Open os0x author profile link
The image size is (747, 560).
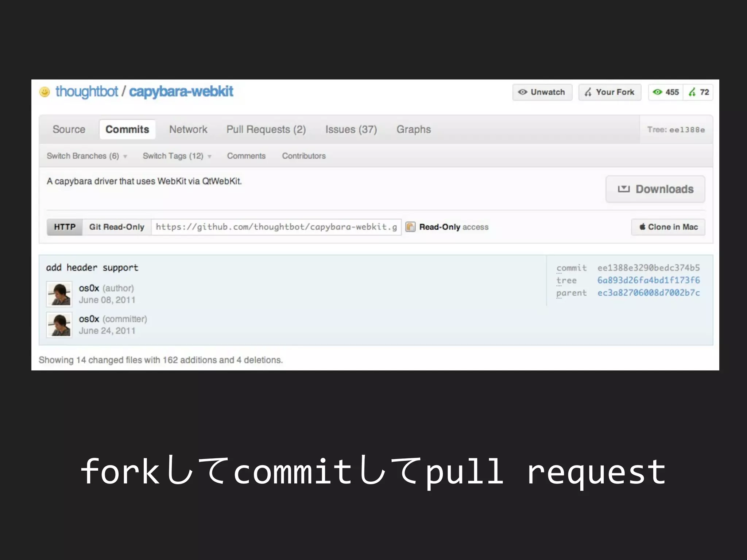coord(89,288)
